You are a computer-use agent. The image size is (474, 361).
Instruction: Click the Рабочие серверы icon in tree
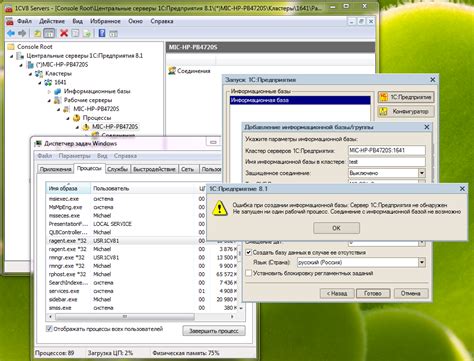tap(58, 100)
